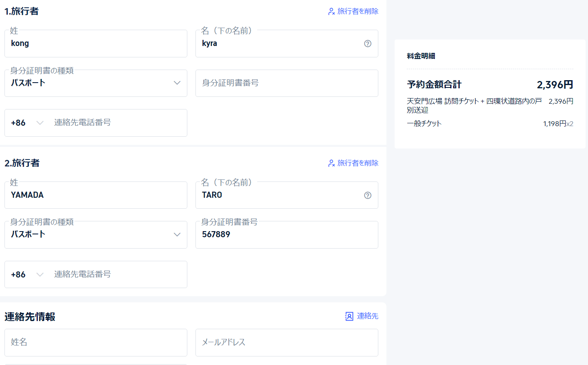
Task: Click traveler 1 surname field containing kong
Action: click(x=96, y=44)
